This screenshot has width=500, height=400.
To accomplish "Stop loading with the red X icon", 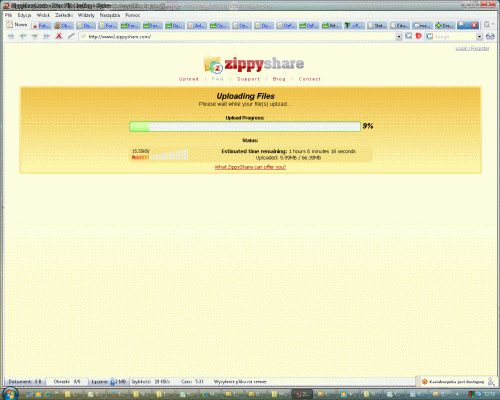I will click(x=59, y=36).
